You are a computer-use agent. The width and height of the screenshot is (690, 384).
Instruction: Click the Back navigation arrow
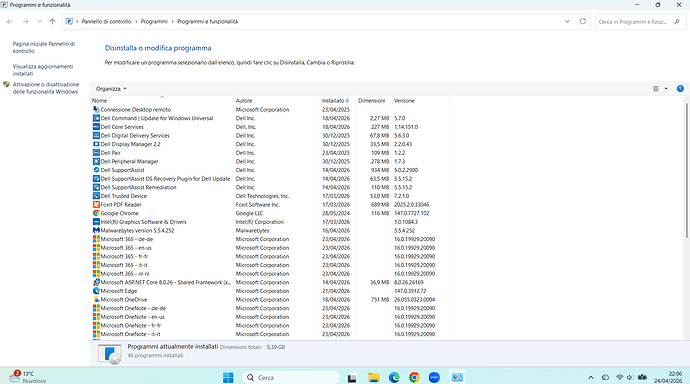point(10,22)
